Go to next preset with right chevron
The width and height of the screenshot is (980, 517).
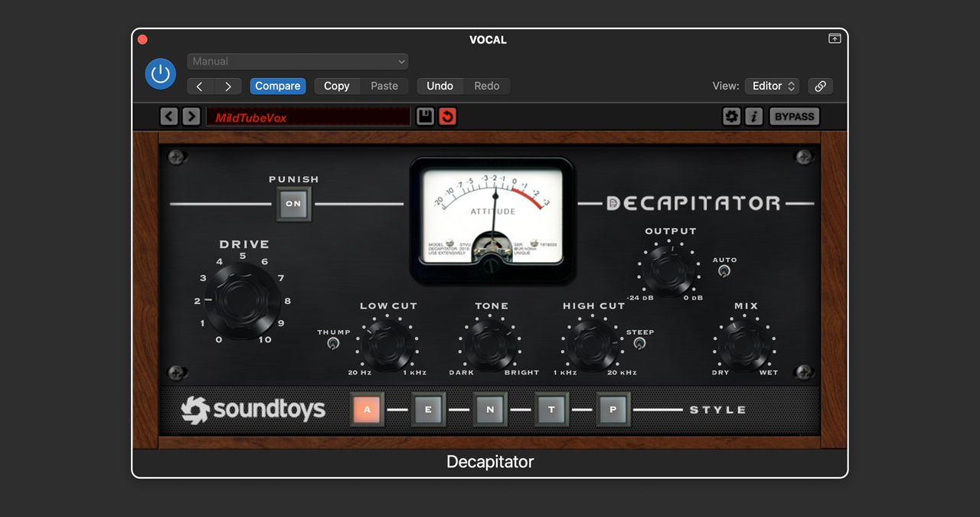[x=228, y=87]
